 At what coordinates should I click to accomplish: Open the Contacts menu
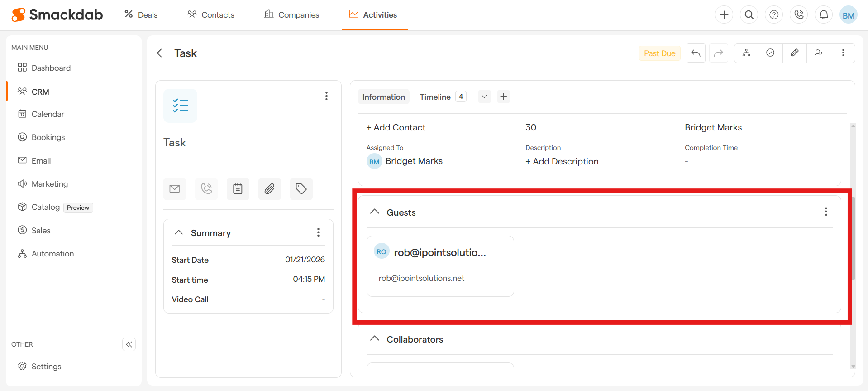pyautogui.click(x=211, y=15)
